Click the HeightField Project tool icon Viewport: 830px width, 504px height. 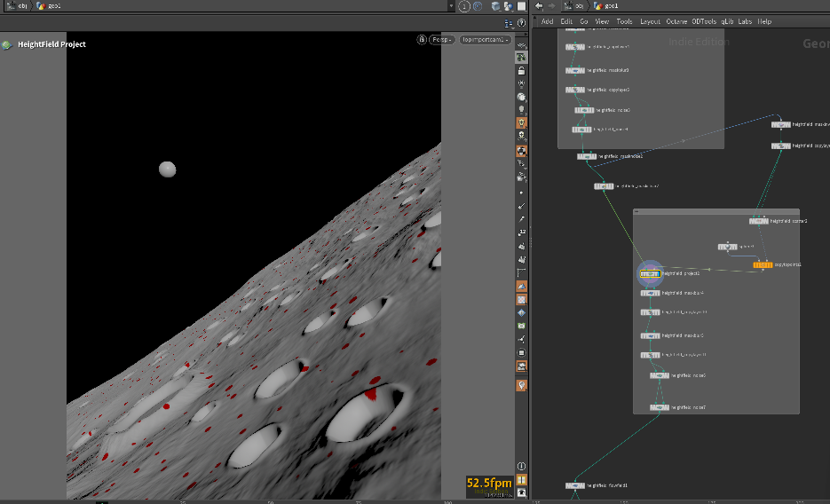[x=7, y=45]
